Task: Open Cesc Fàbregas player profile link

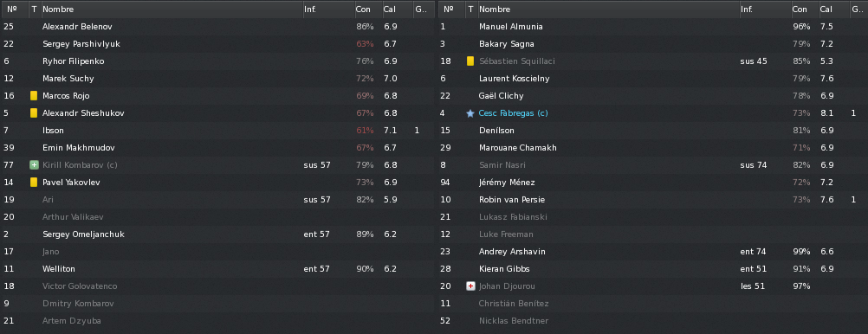Action: (x=513, y=112)
